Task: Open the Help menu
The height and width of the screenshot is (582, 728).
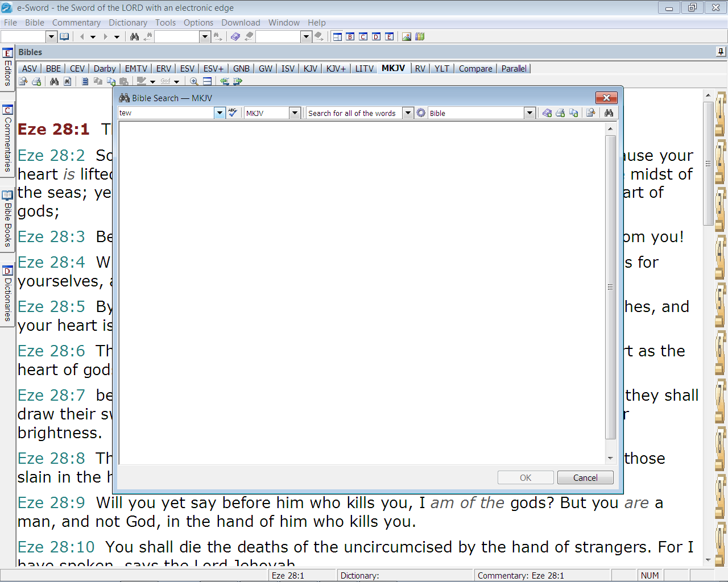Action: [317, 23]
